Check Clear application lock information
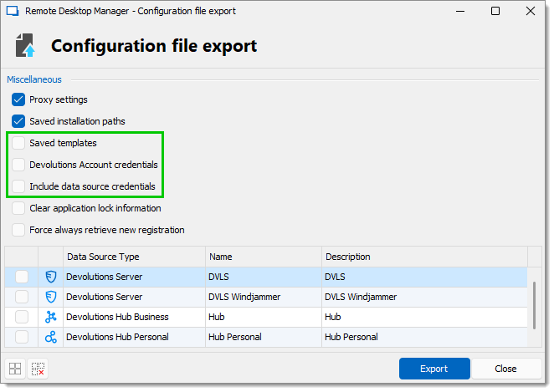 pos(18,208)
